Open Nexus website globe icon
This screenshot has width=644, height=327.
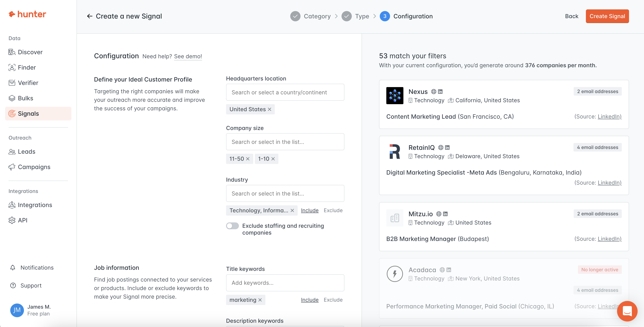click(x=434, y=92)
